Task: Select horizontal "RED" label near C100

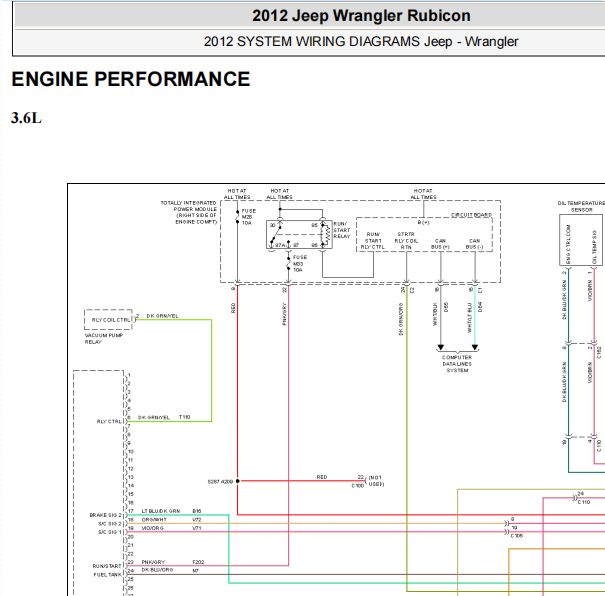Action: pyautogui.click(x=322, y=477)
